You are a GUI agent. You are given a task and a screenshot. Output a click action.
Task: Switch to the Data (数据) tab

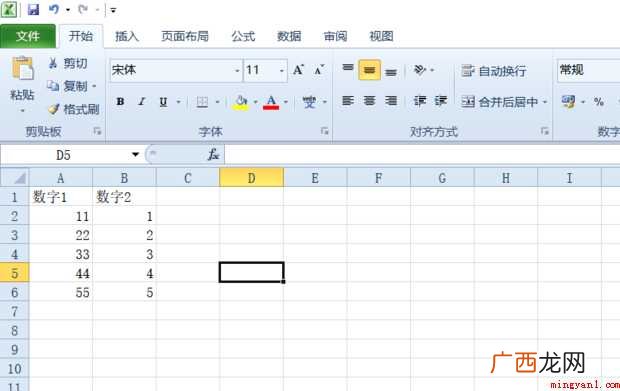[289, 36]
